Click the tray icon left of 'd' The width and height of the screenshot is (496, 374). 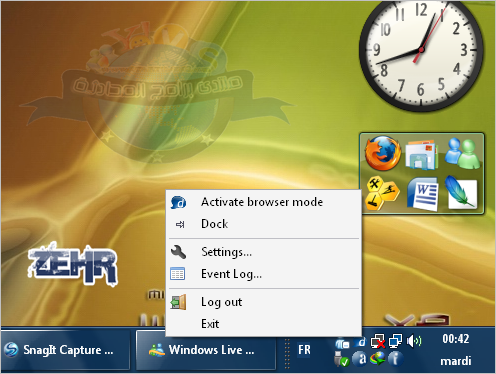(342, 343)
